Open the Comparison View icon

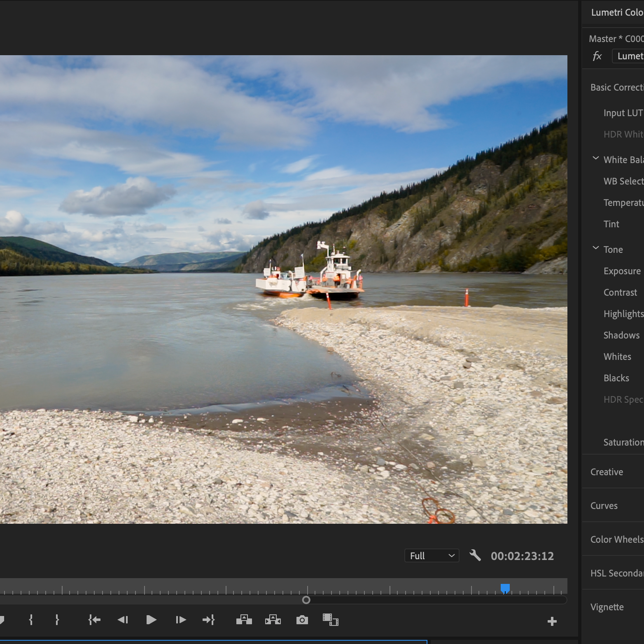click(330, 620)
